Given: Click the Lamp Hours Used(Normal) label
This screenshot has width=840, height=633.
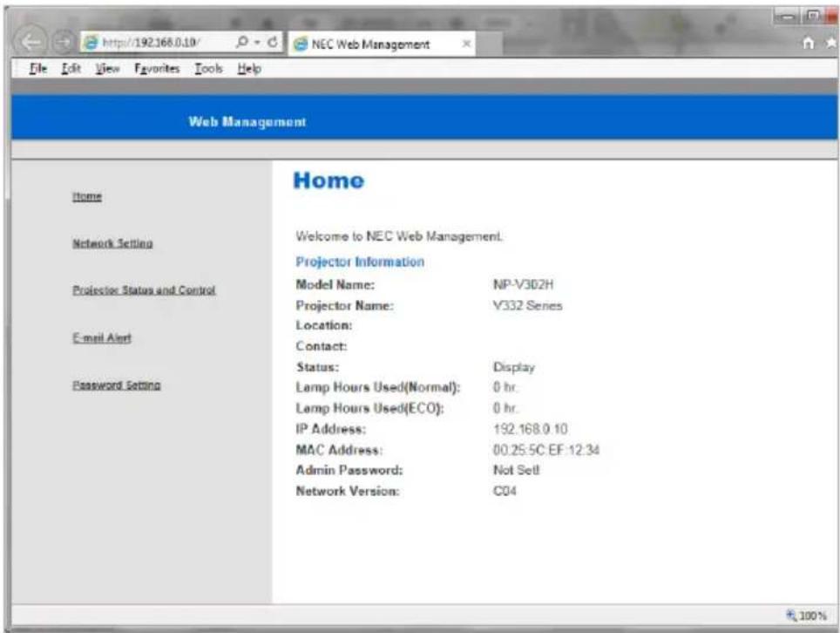Looking at the screenshot, I should 377,387.
